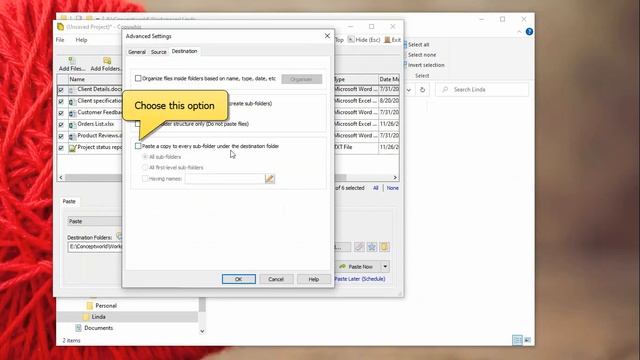Click the file icon for Customer Feedback

coord(72,113)
